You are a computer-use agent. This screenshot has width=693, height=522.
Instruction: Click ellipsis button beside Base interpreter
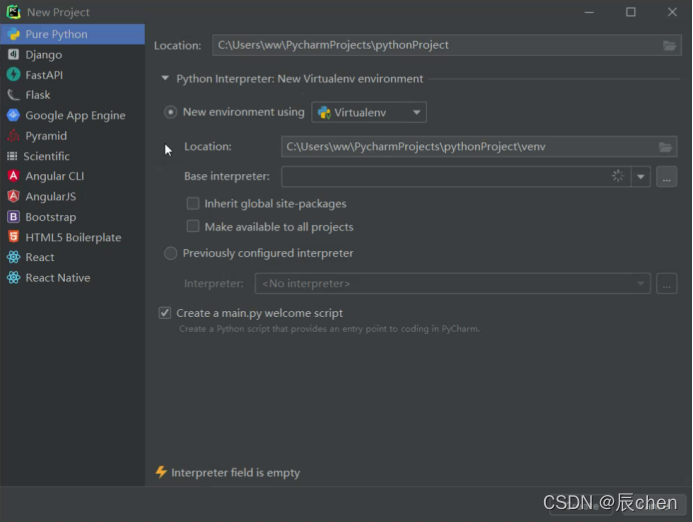666,177
